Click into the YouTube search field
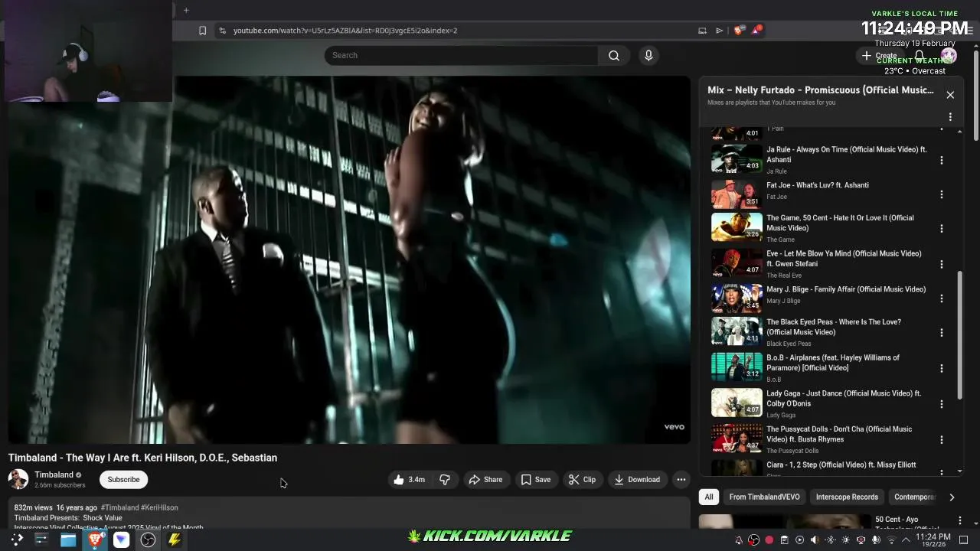980x551 pixels. pos(462,55)
